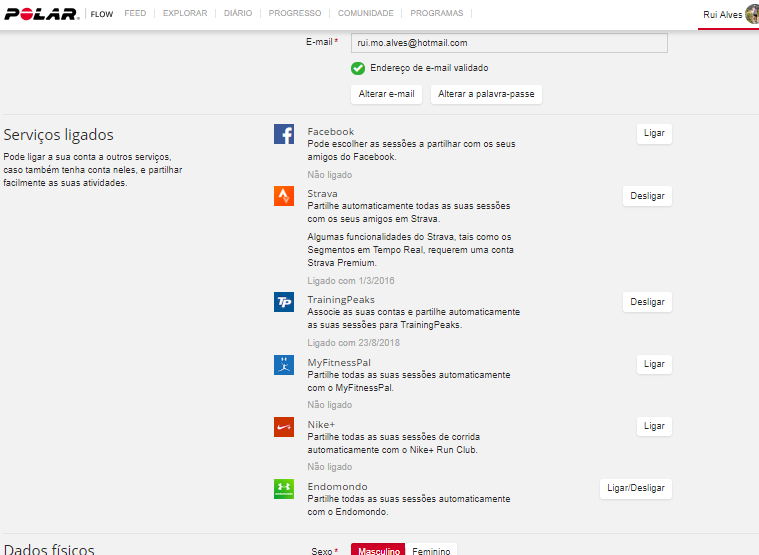Click the Polar logo
Image resolution: width=759 pixels, height=555 pixels.
[x=41, y=14]
